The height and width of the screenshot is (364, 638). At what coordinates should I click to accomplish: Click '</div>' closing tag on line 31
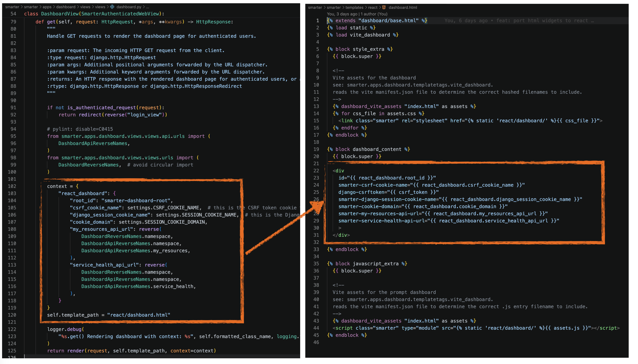[341, 235]
